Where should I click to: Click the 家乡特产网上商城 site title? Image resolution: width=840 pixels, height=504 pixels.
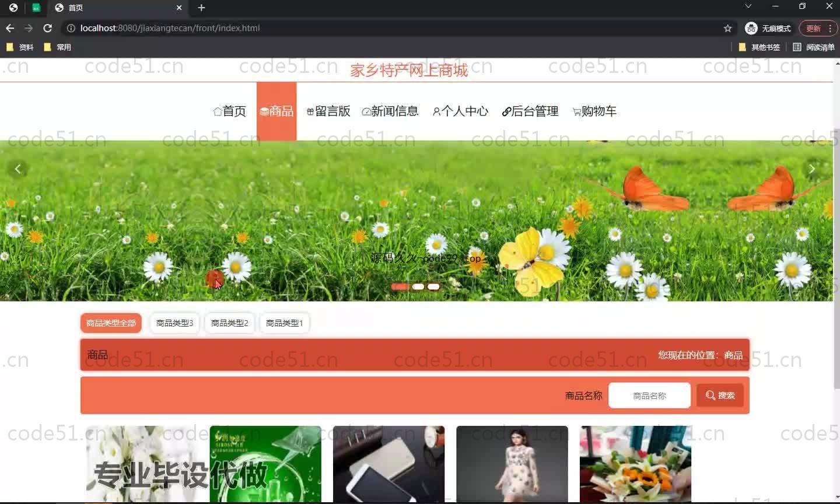[409, 71]
